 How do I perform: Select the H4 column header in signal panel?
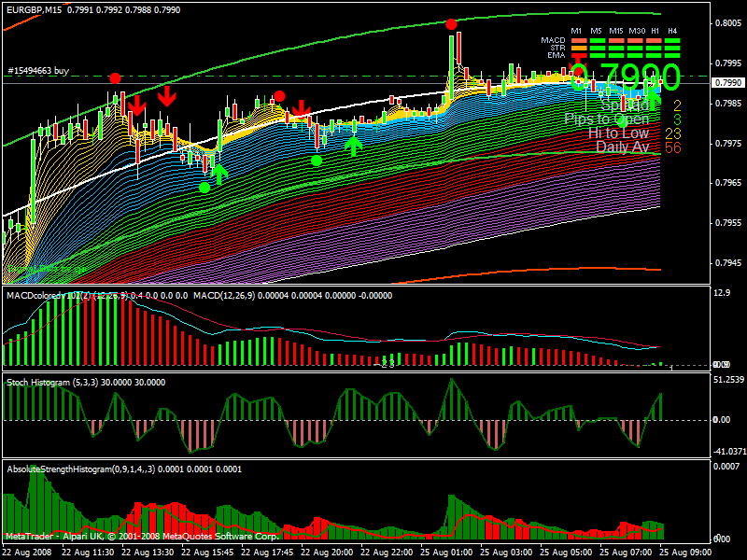click(x=672, y=31)
